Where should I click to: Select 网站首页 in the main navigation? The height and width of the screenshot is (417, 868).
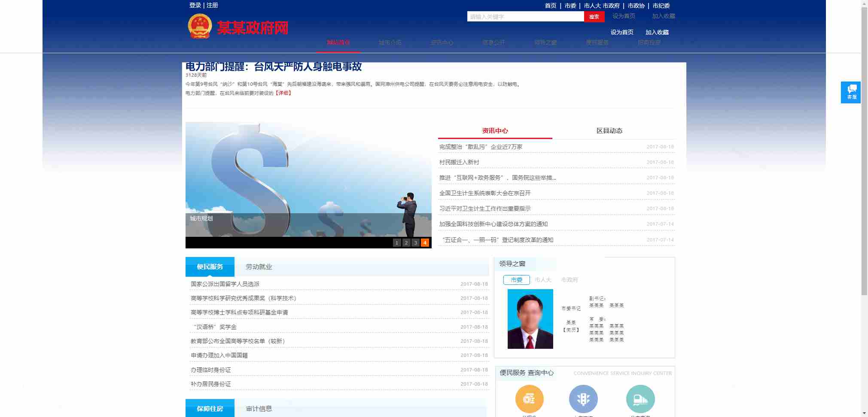338,42
